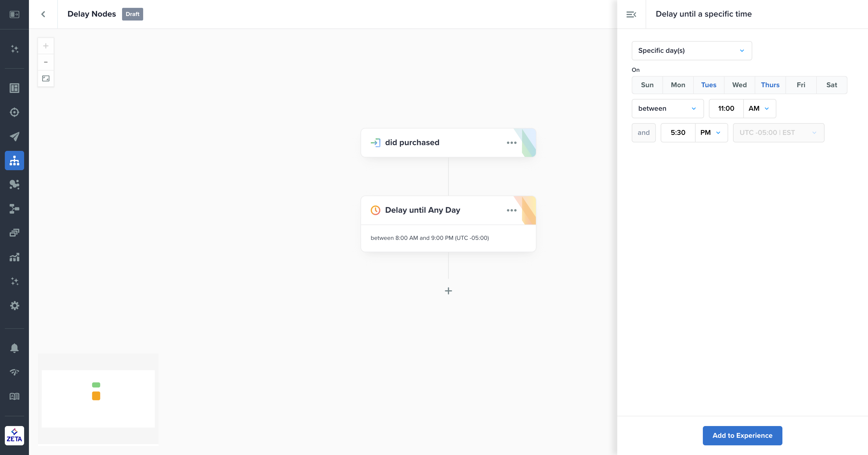Click the canvas minimap thumbnail

tap(98, 399)
